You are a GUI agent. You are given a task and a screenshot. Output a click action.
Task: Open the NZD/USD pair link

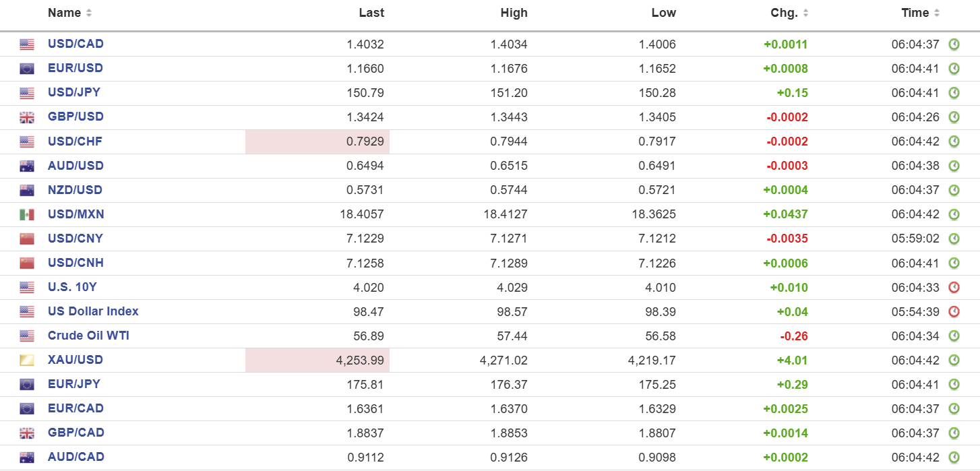click(x=75, y=189)
